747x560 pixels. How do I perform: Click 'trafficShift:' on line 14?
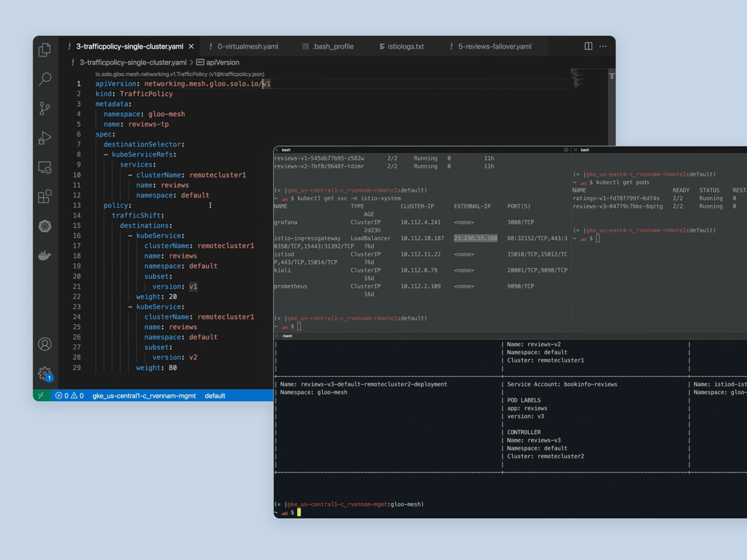(x=138, y=215)
